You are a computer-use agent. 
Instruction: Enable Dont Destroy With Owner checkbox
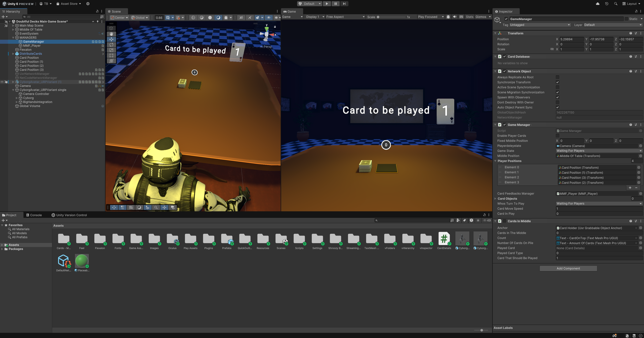[557, 102]
